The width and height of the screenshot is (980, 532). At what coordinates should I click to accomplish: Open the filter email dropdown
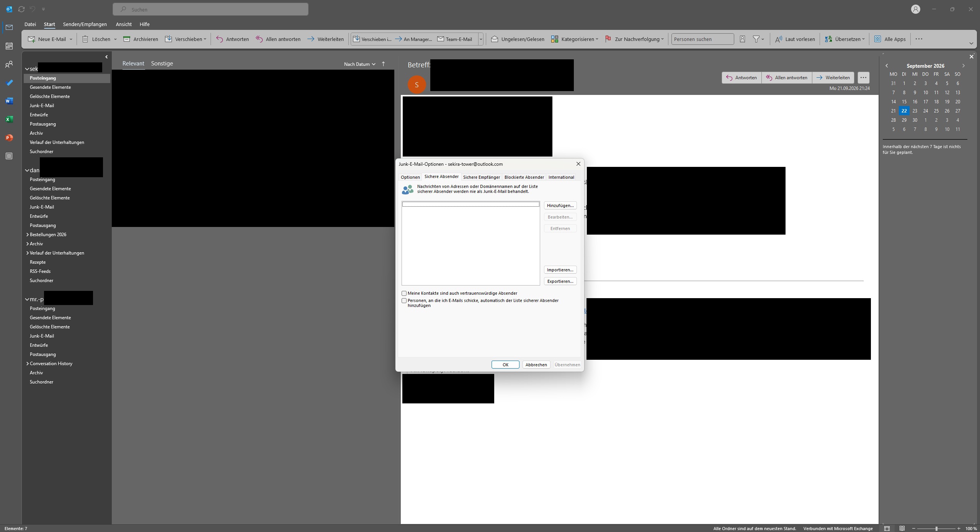point(758,39)
